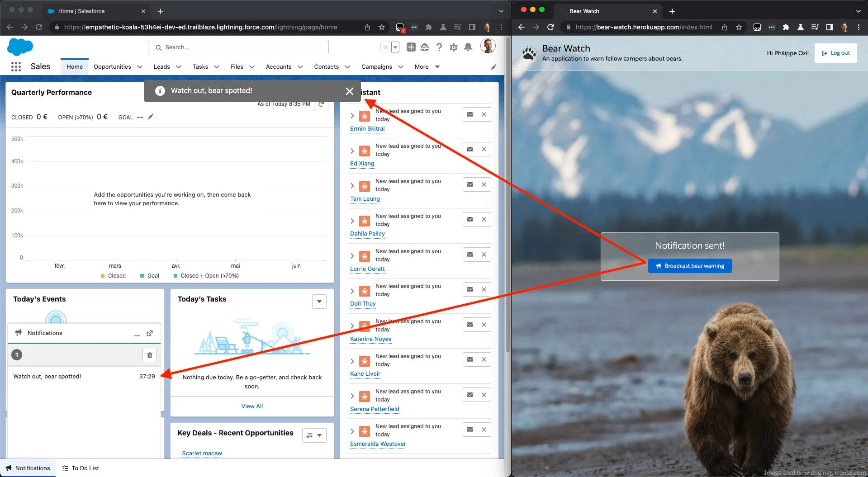Open the Notifications utility bar item
This screenshot has height=477, width=868.
28,468
